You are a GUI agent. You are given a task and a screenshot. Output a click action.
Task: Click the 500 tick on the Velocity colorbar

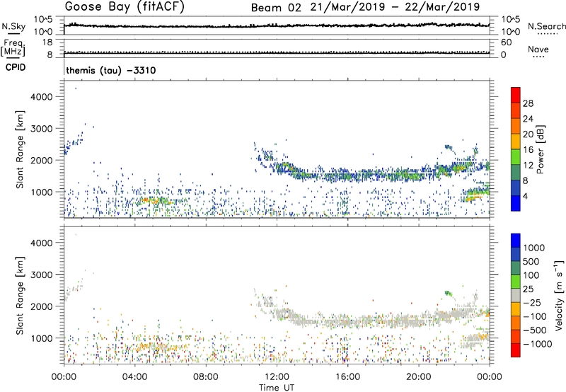tap(532, 262)
